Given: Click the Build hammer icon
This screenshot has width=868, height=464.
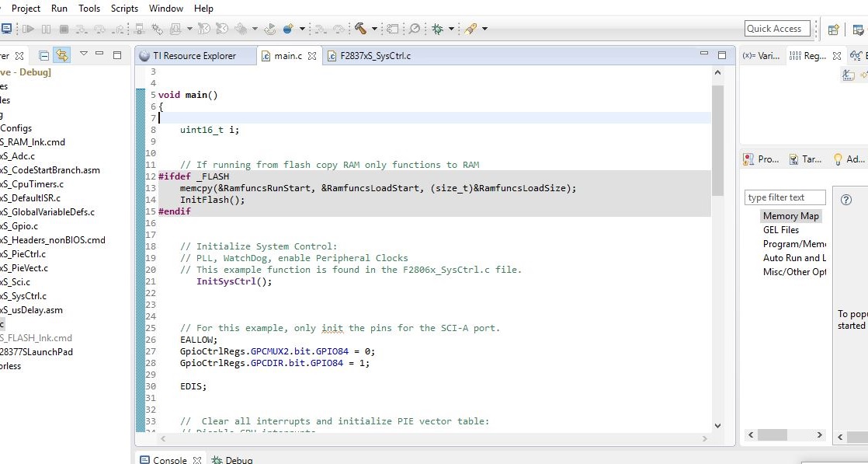Looking at the screenshot, I should point(359,29).
